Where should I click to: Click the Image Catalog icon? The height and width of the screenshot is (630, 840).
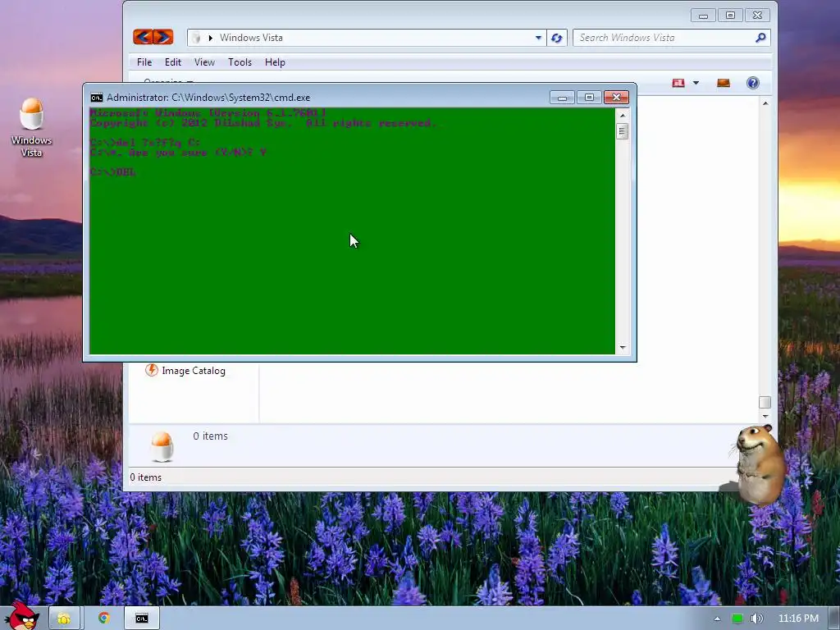(152, 370)
